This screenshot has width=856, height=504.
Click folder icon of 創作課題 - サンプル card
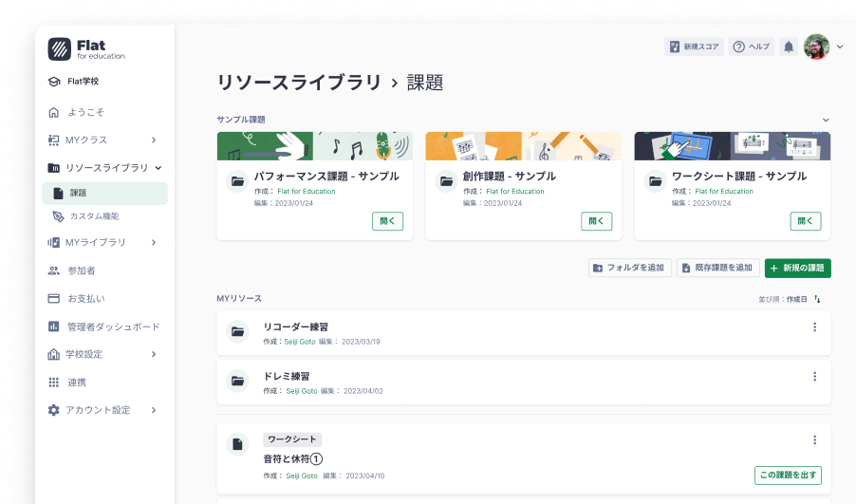(x=447, y=181)
